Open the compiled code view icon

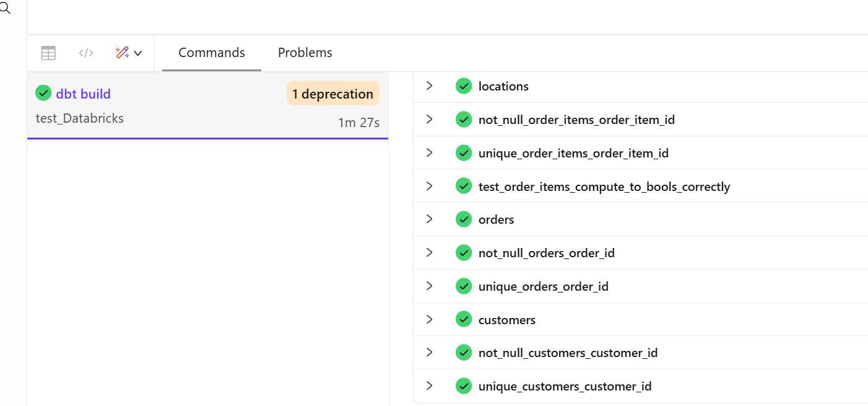pyautogui.click(x=86, y=53)
